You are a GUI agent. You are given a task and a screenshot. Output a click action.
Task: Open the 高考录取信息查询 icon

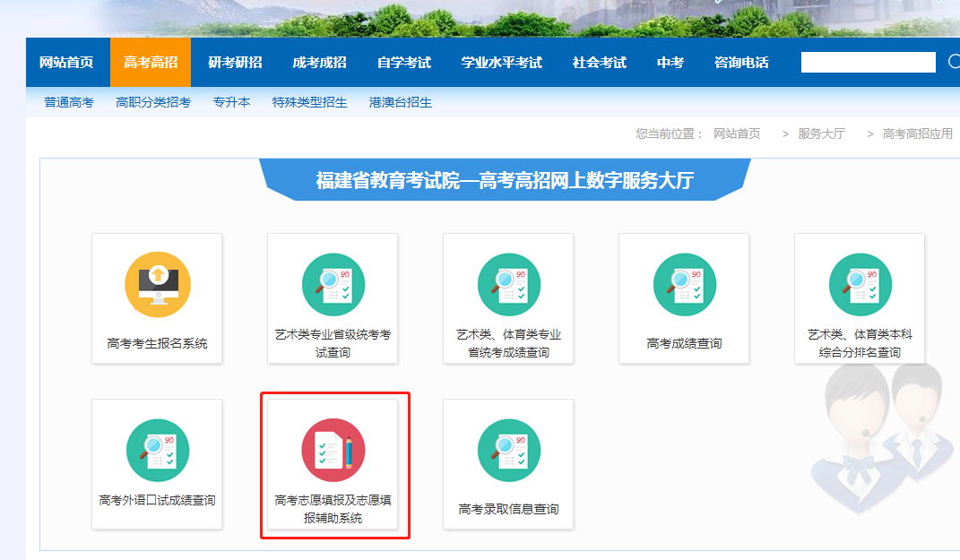tap(509, 451)
